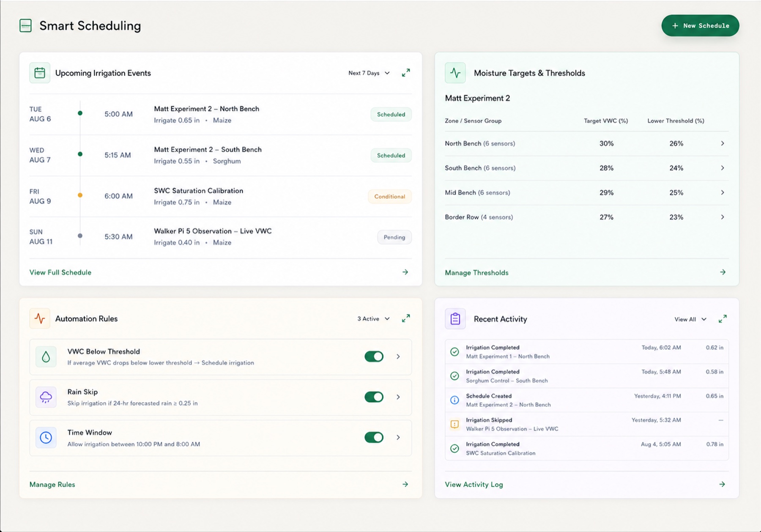This screenshot has width=761, height=532.
Task: Expand Mid Bench row chevron
Action: [x=723, y=192]
